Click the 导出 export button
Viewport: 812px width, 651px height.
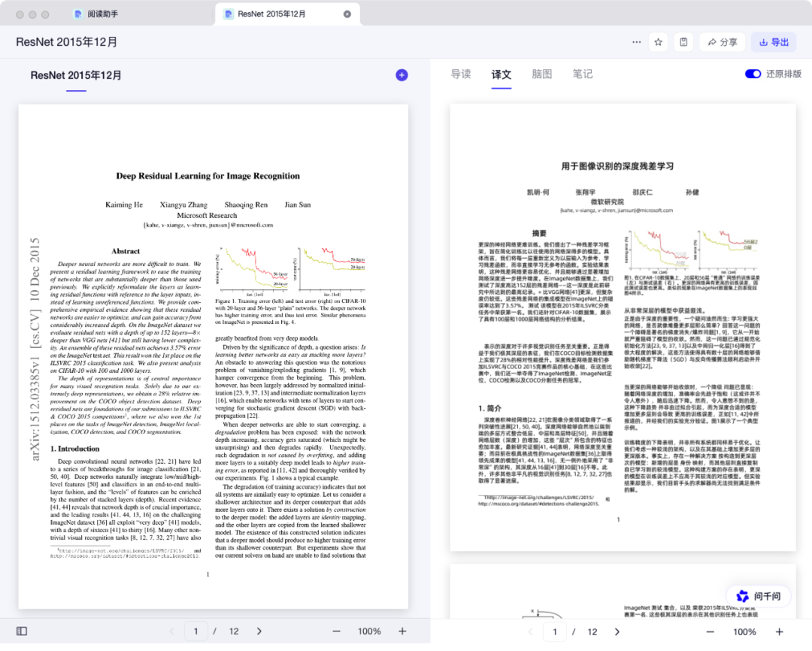[774, 42]
